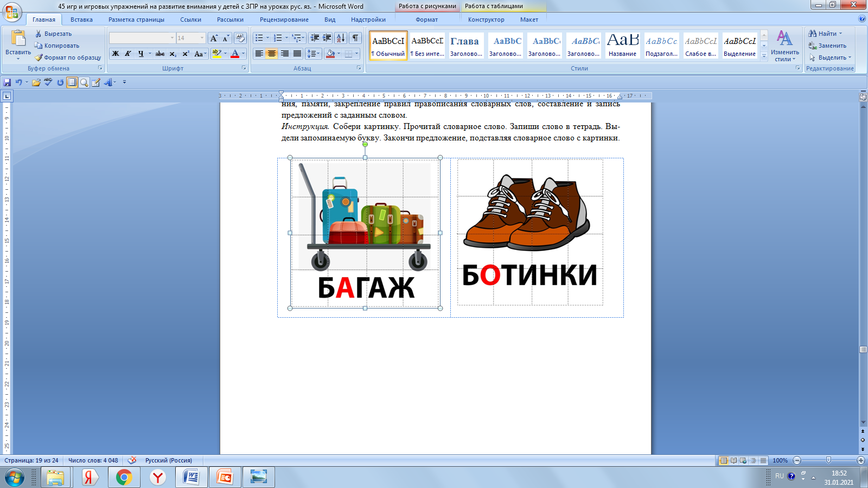This screenshot has width=868, height=488.
Task: Open Print Preview magnifier in quick toolbar
Action: (84, 82)
